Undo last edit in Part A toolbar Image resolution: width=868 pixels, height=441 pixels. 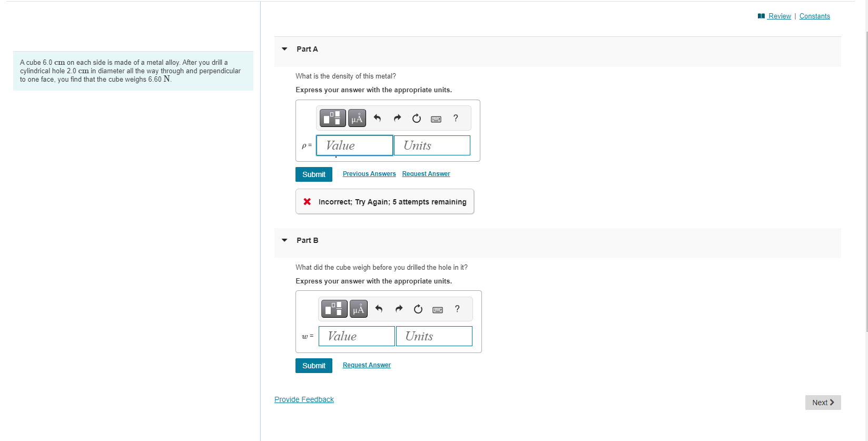pyautogui.click(x=377, y=118)
